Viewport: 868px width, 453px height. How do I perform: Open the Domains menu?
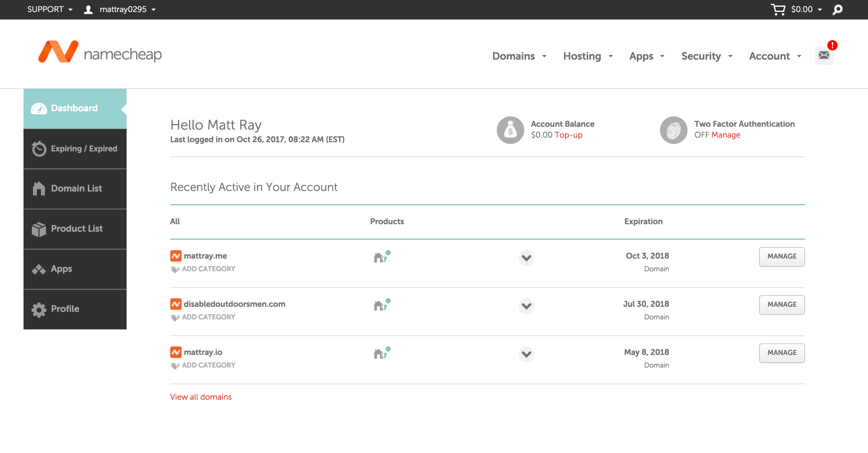(519, 56)
